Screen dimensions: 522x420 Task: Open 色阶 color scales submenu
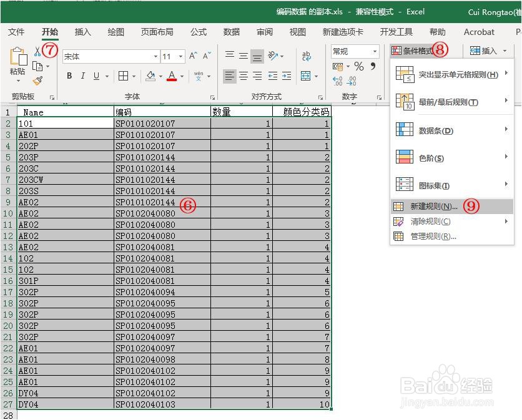[452, 158]
